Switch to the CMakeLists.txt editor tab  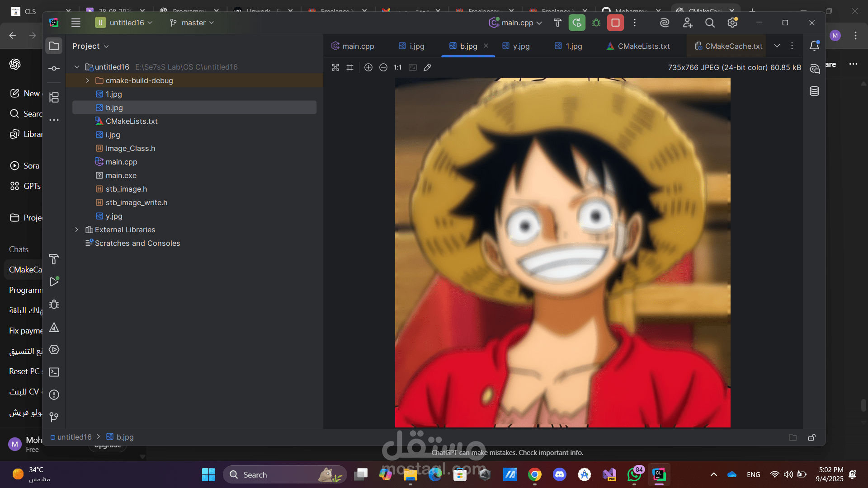pos(638,46)
